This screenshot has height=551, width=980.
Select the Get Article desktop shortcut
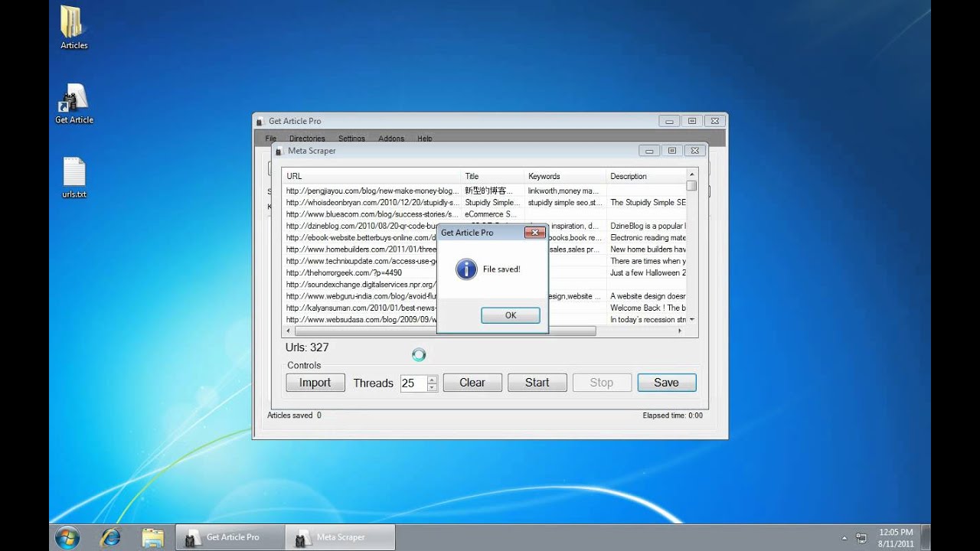74,103
